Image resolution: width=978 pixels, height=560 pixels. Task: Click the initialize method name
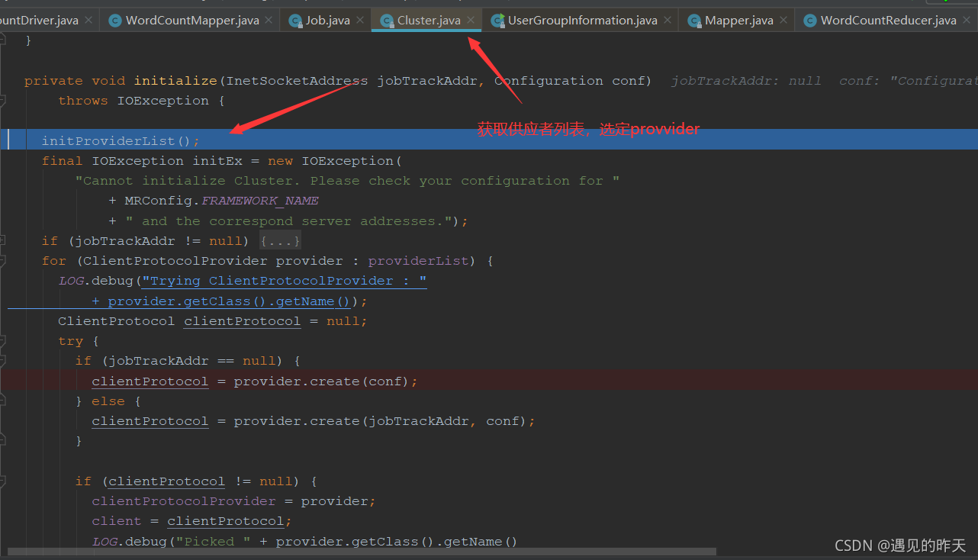pos(176,81)
